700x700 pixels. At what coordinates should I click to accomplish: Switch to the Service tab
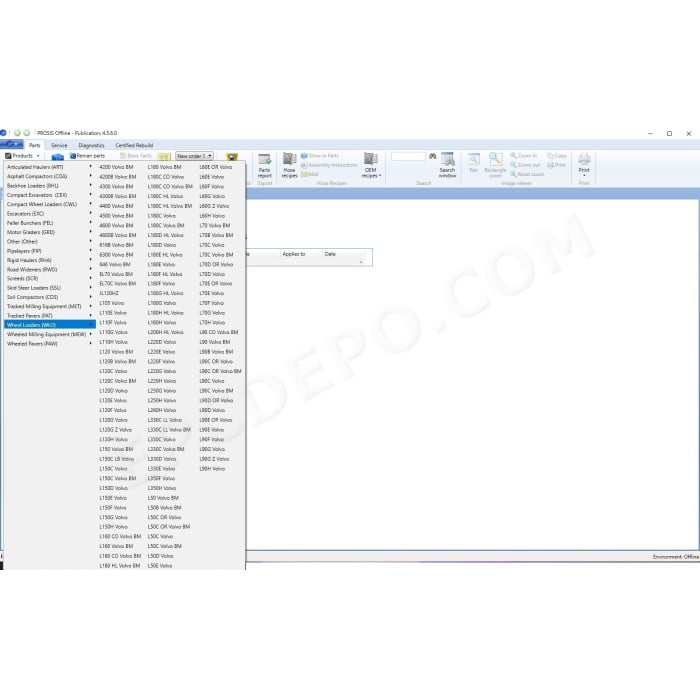tap(59, 145)
